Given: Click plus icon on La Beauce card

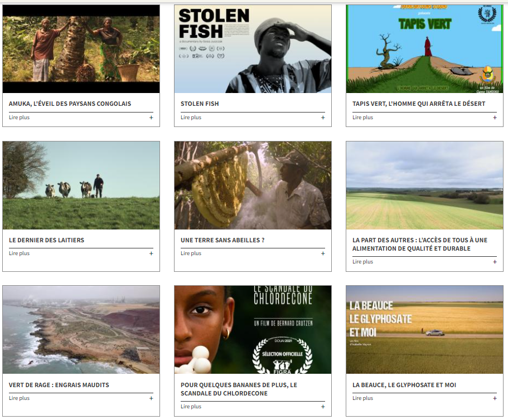Looking at the screenshot, I should pos(495,398).
